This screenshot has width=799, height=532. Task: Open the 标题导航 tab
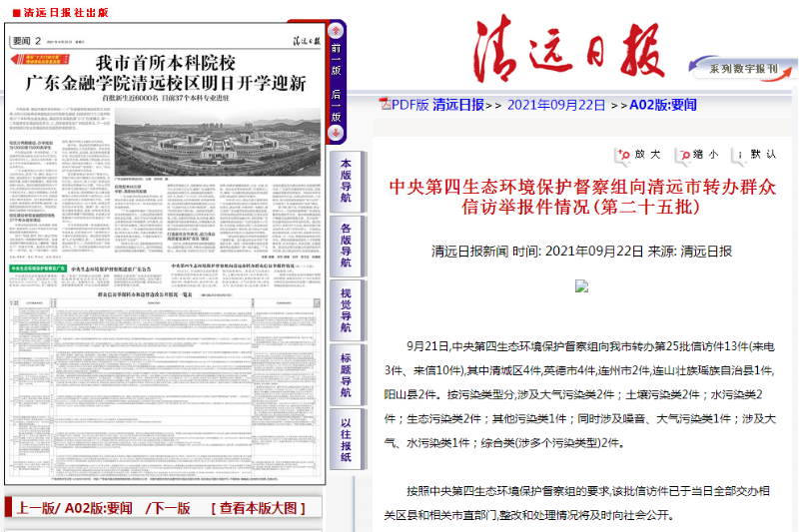tap(346, 375)
